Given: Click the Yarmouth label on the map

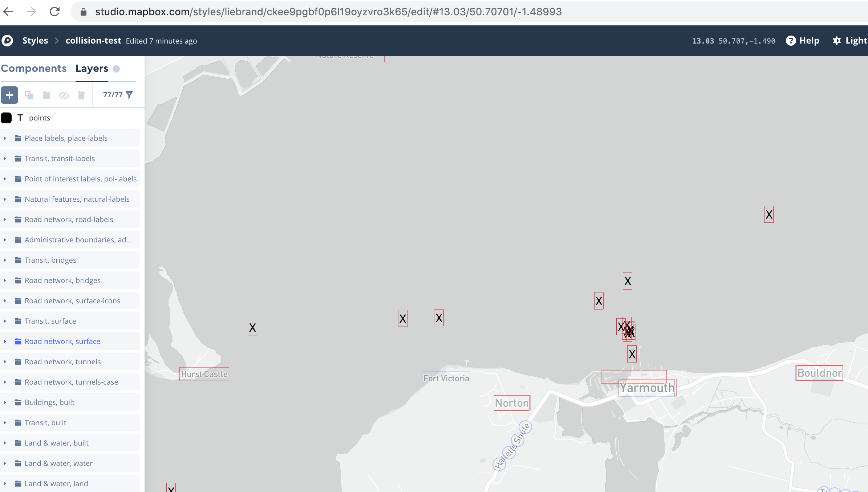Looking at the screenshot, I should (x=647, y=388).
